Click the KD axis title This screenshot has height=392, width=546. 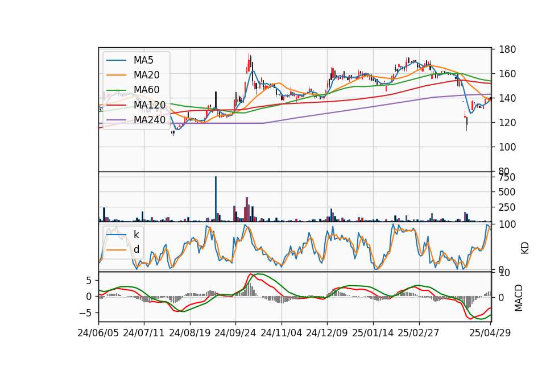click(525, 248)
